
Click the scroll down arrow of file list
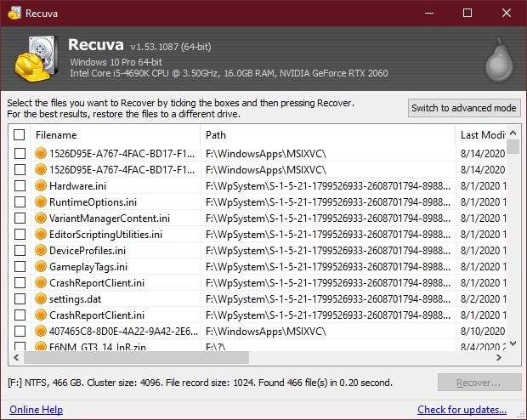pyautogui.click(x=513, y=343)
